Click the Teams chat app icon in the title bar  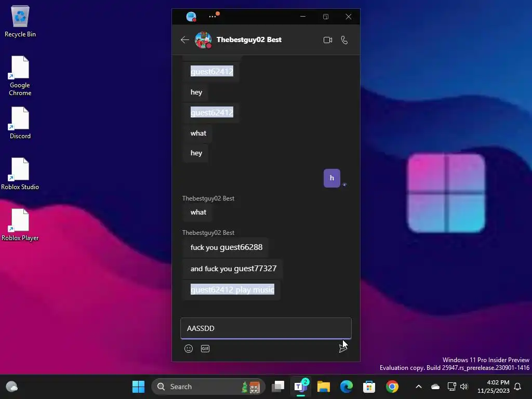(191, 16)
